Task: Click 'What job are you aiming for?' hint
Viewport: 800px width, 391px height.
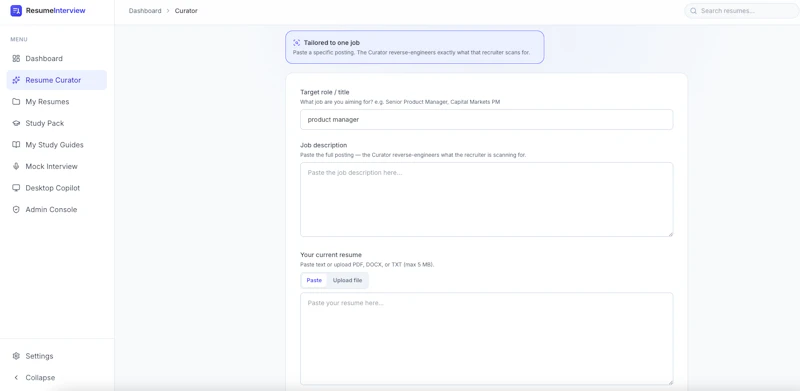Action: pos(400,102)
